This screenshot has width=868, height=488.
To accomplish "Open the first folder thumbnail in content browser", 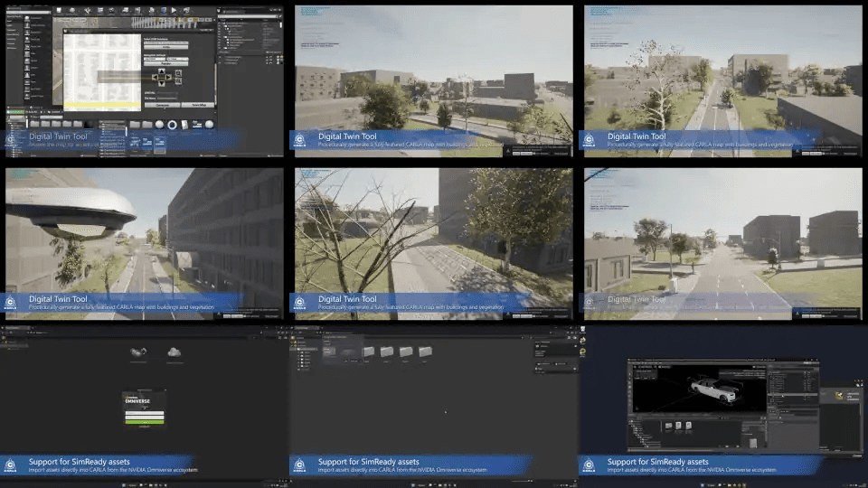I will [368, 352].
